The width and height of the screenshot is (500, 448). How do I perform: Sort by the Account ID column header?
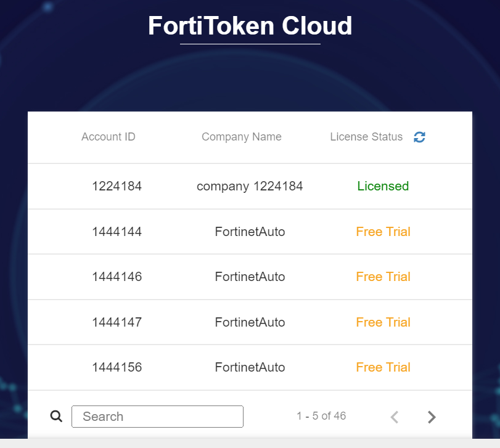(108, 137)
